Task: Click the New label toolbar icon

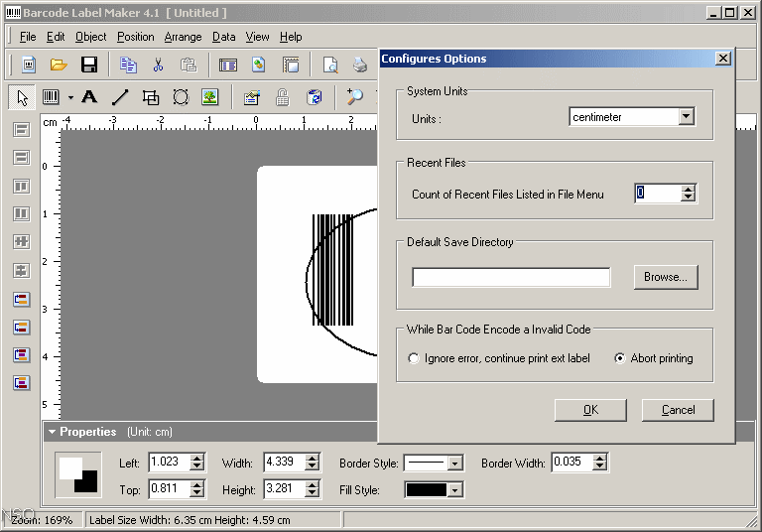Action: 29,65
